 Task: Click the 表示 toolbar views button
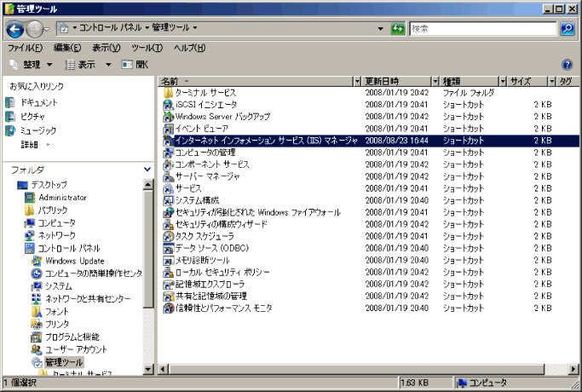pos(81,65)
